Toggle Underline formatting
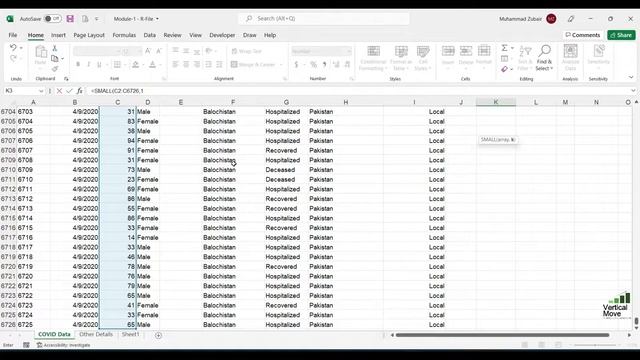The width and height of the screenshot is (640, 360). click(99, 64)
